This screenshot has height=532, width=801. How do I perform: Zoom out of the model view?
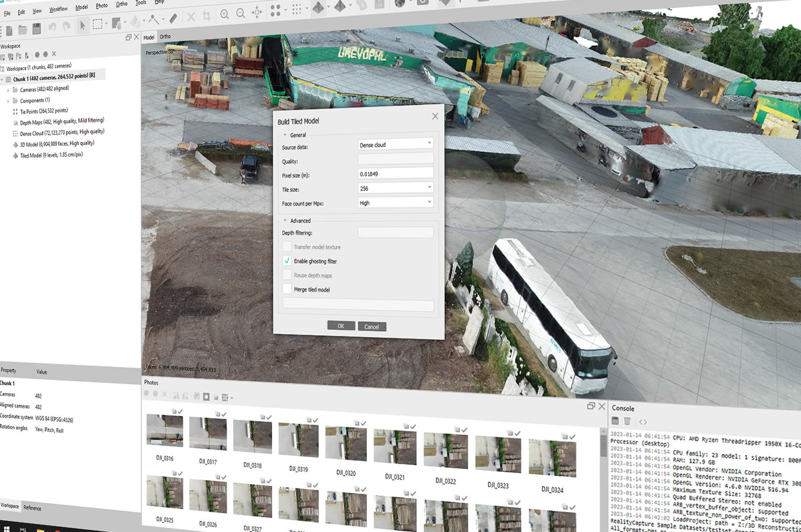tap(239, 14)
